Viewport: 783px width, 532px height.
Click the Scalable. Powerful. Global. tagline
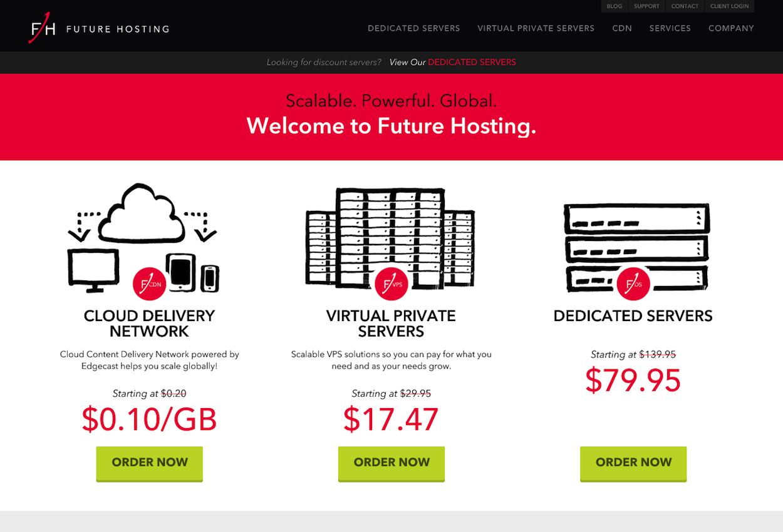[391, 100]
